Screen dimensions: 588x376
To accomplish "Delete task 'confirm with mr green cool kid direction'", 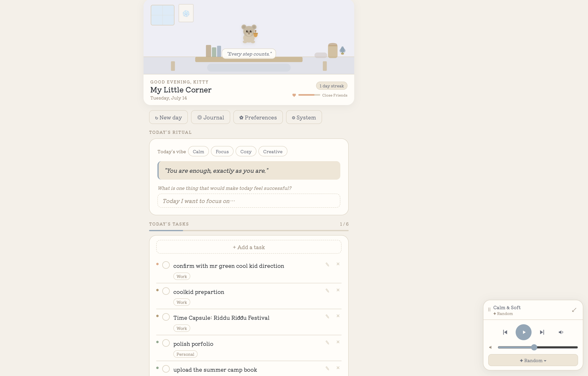I will pyautogui.click(x=338, y=264).
